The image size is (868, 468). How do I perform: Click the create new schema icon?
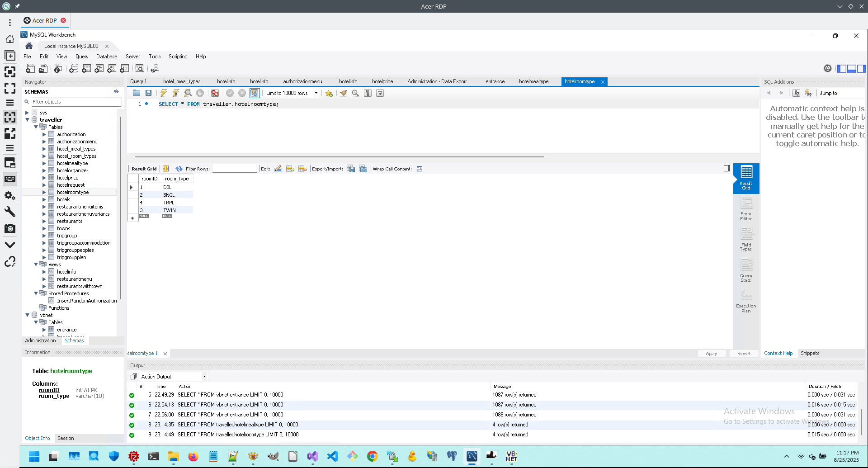(x=74, y=68)
